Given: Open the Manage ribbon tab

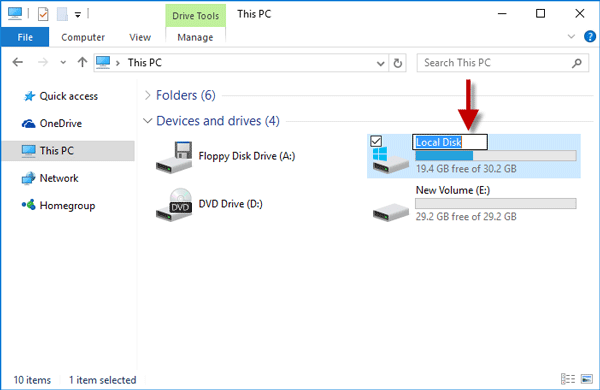Looking at the screenshot, I should click(x=195, y=37).
